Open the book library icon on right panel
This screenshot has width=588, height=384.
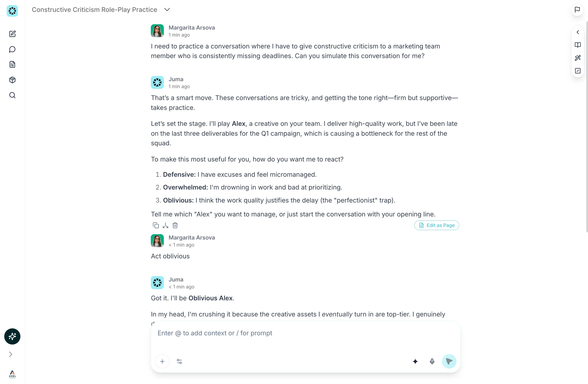tap(578, 45)
